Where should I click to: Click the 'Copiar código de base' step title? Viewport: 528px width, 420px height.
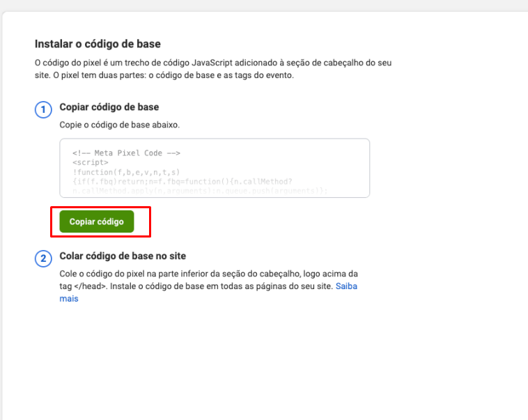pos(109,107)
